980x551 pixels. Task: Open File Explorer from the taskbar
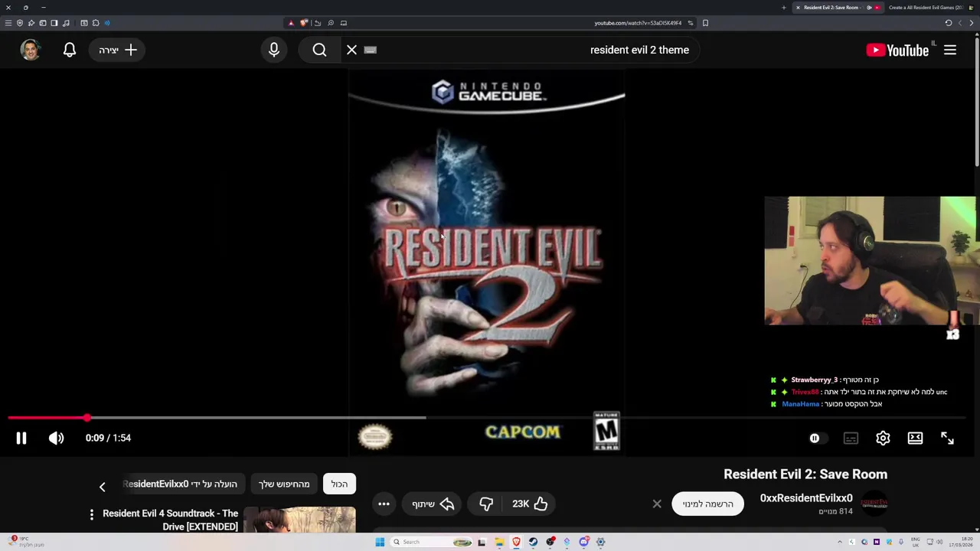click(x=499, y=542)
